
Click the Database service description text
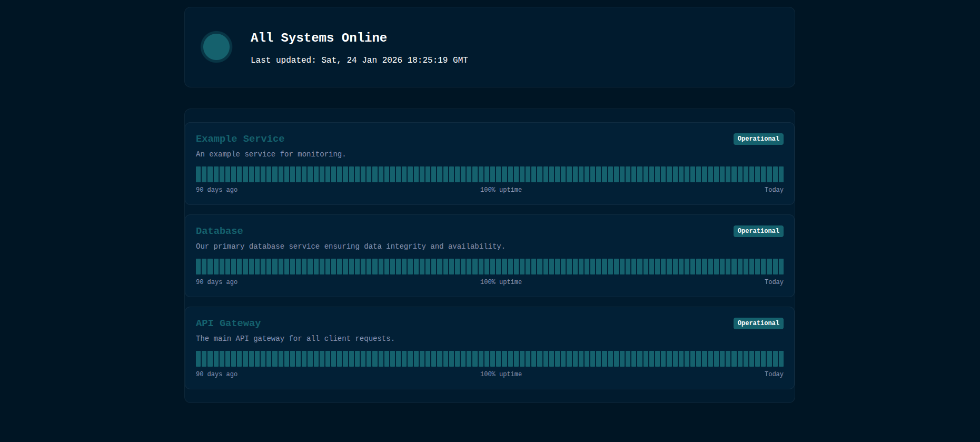[350, 246]
